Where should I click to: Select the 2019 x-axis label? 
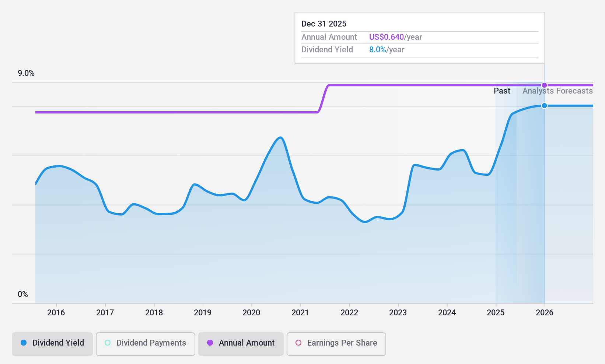click(203, 313)
